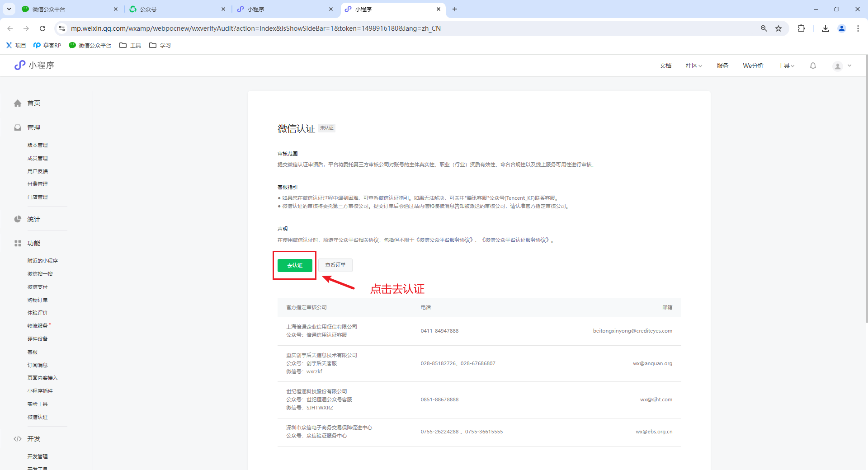Click the email beitongxinyong@crediteyes.com

coord(632,331)
